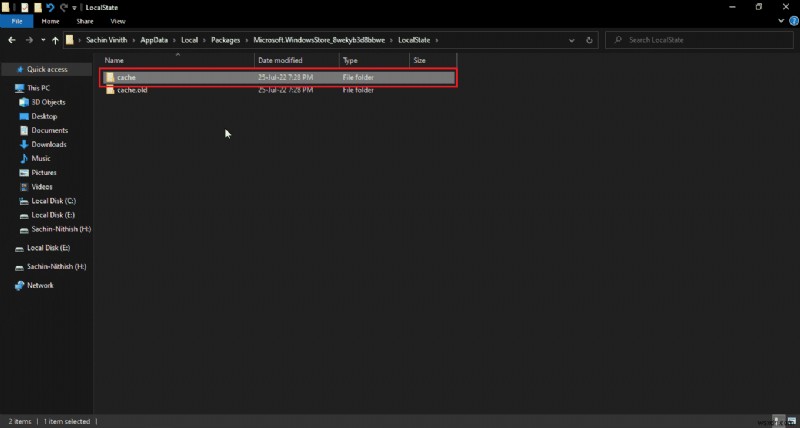This screenshot has height=428, width=800.
Task: Click the cache folder icon
Action: pos(110,78)
